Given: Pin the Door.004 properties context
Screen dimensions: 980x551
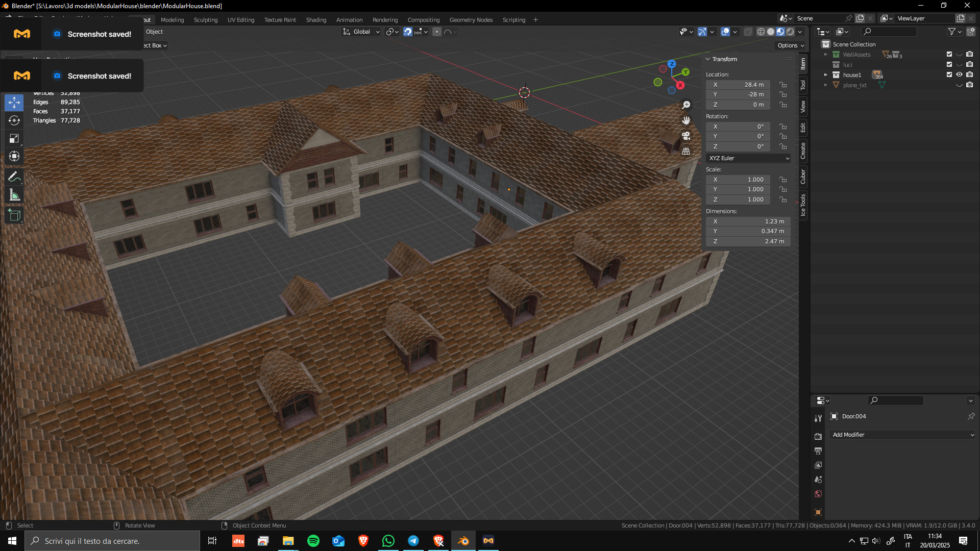Looking at the screenshot, I should point(971,416).
